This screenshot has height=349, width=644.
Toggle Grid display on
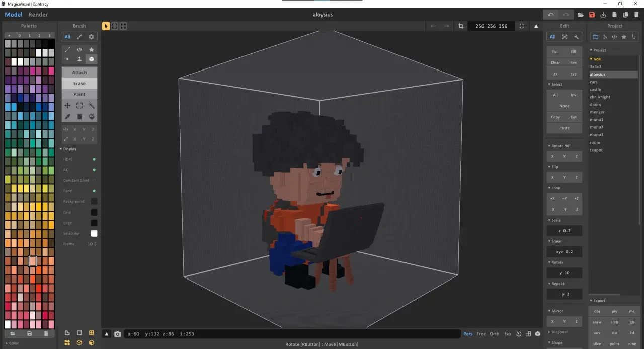coord(94,212)
